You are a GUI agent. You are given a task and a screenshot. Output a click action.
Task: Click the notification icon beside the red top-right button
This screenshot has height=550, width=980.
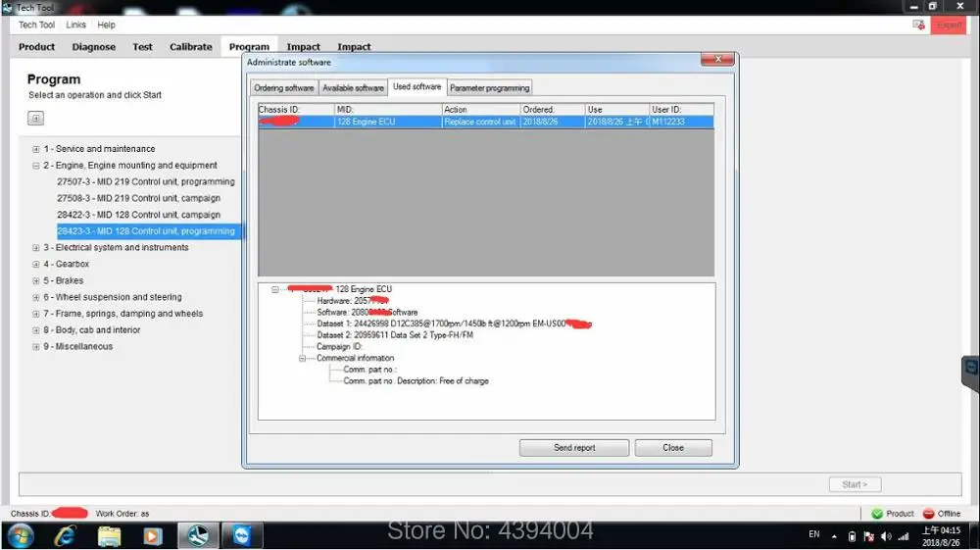[919, 25]
